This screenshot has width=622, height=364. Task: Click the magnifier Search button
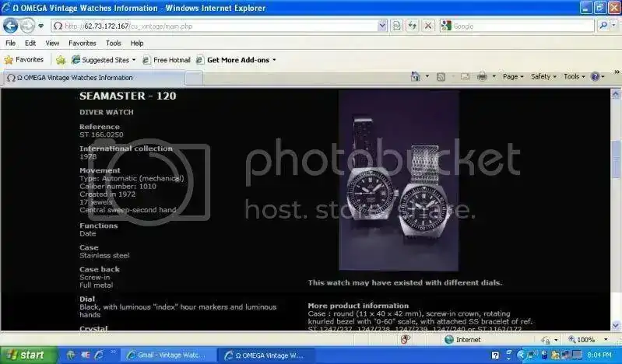tap(603, 26)
